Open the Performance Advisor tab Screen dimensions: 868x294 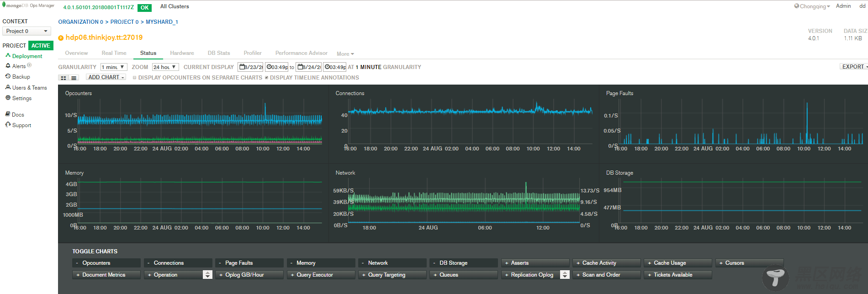pyautogui.click(x=302, y=53)
